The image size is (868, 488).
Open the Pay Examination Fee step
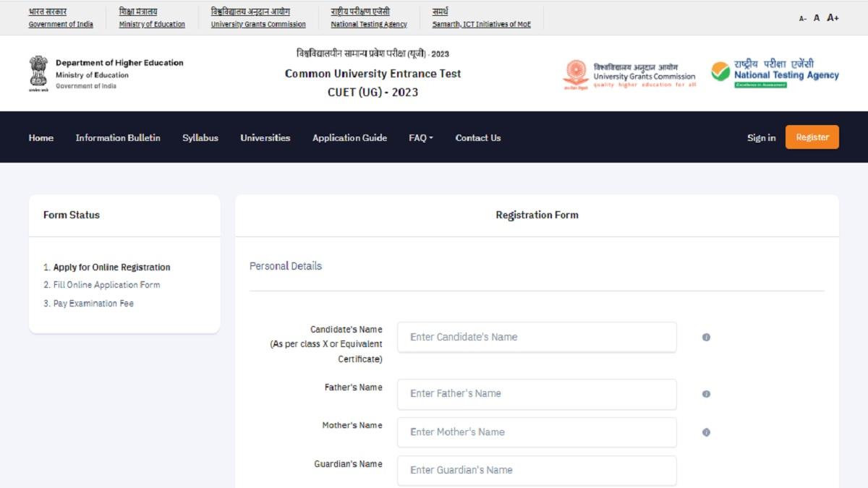[90, 303]
